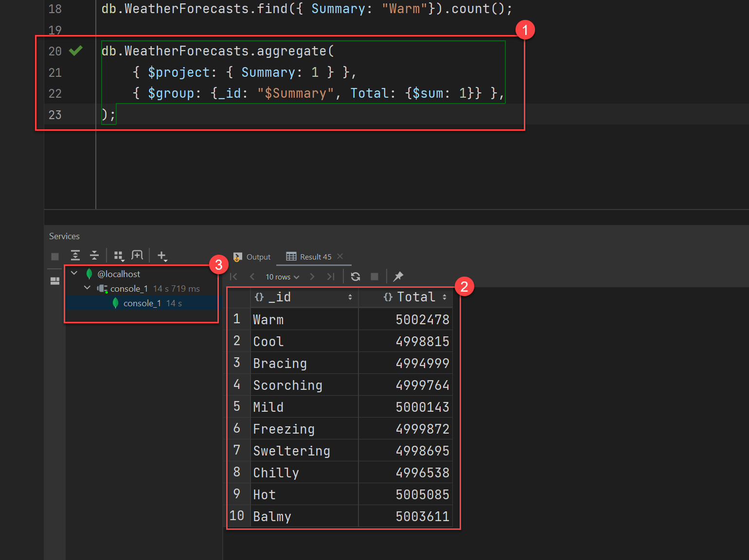Pin the Result 45 tab
Image resolution: width=749 pixels, height=560 pixels.
[398, 277]
